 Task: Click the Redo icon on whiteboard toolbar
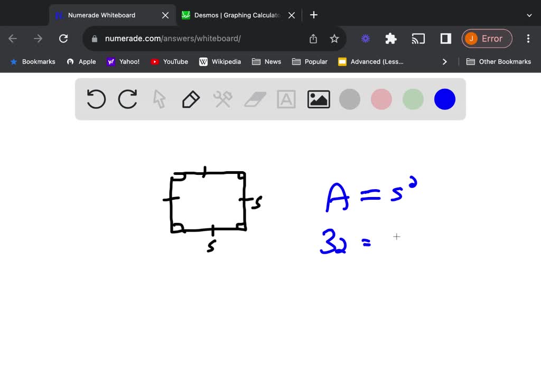tap(127, 99)
